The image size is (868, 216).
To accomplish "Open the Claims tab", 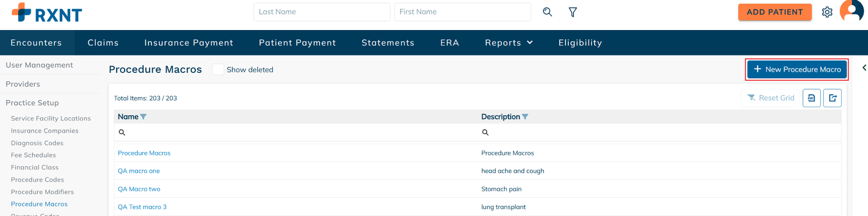I will pos(103,43).
